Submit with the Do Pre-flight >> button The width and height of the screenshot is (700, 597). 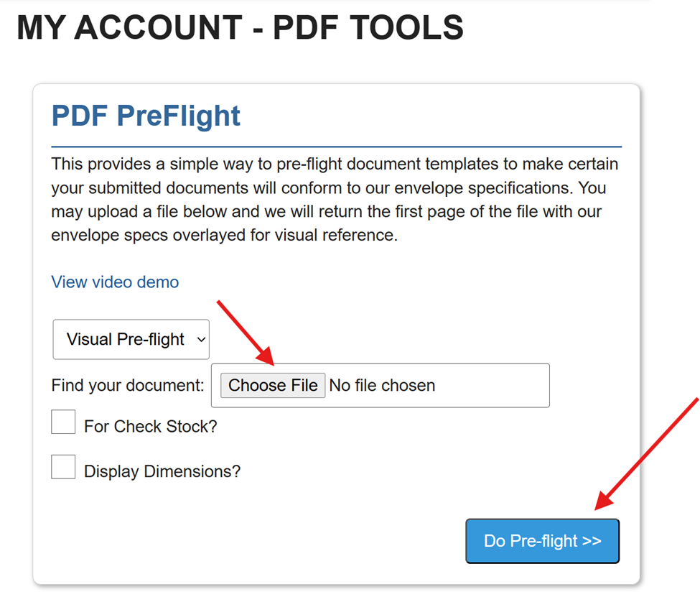[542, 541]
